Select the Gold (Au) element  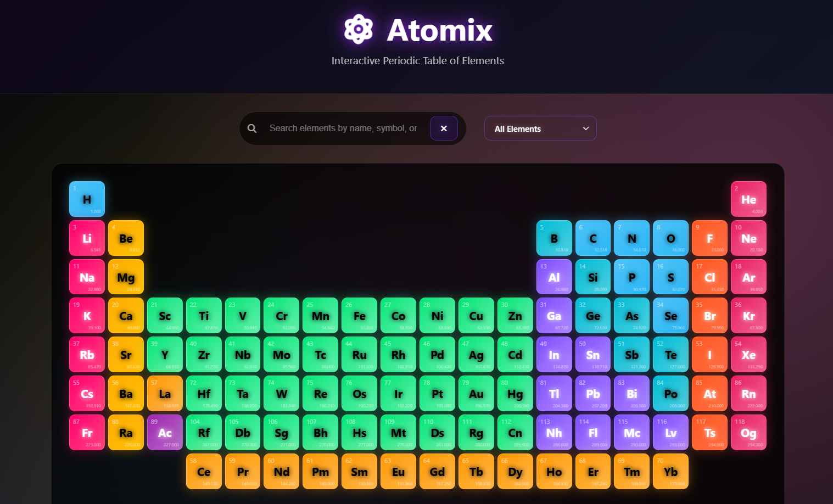(x=476, y=393)
